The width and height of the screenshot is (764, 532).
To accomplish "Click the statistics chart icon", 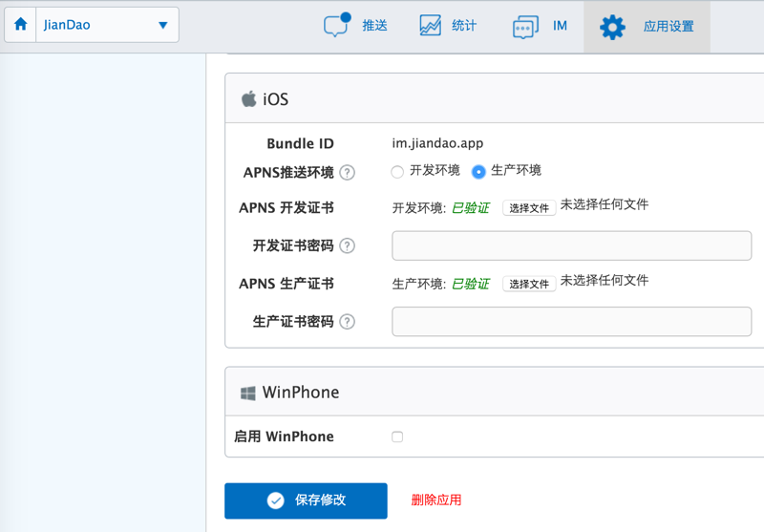I will 431,26.
